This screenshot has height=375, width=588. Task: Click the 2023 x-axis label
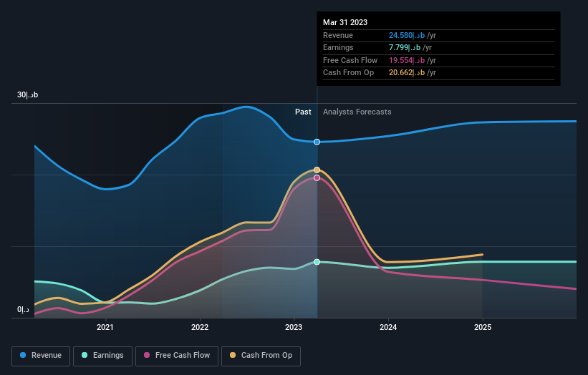[293, 328]
